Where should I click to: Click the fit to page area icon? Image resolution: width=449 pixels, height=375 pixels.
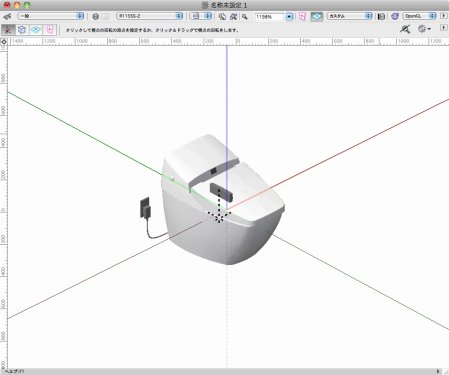[x=234, y=16]
